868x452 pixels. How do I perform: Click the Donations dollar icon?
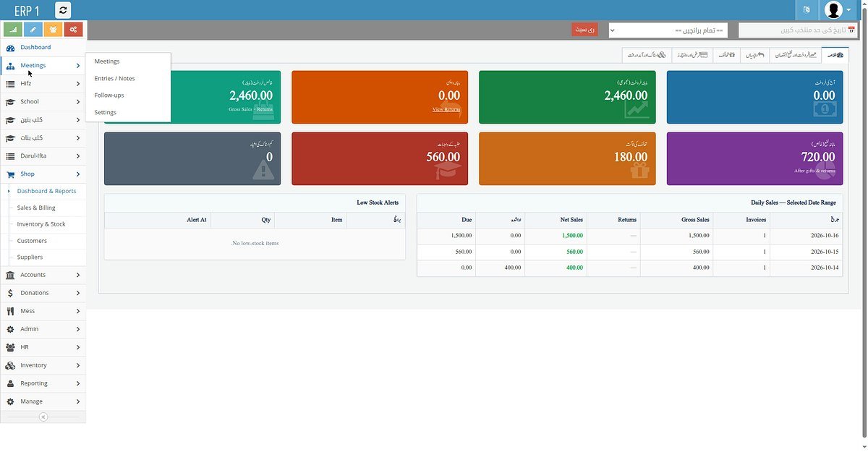10,293
